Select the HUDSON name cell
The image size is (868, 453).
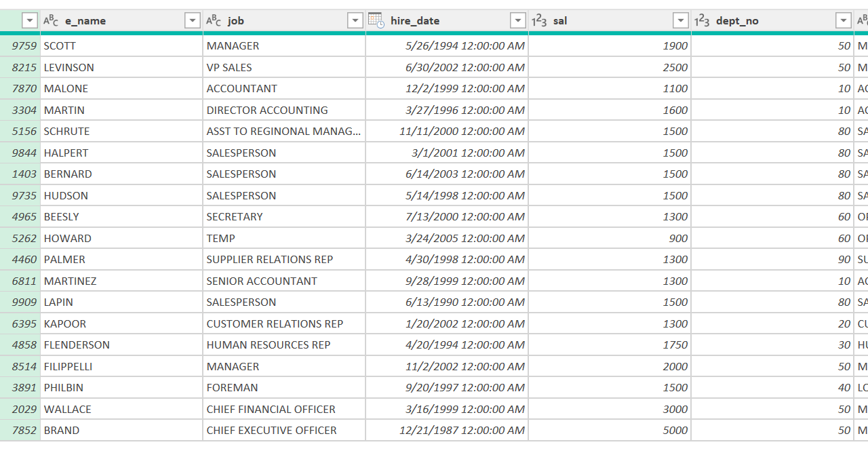(x=121, y=195)
